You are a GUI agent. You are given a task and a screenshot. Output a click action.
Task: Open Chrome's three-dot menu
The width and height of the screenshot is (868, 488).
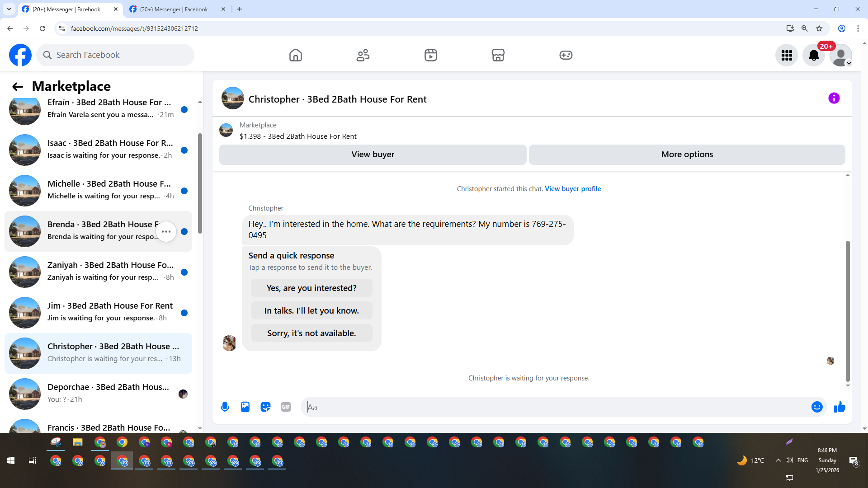tap(858, 28)
